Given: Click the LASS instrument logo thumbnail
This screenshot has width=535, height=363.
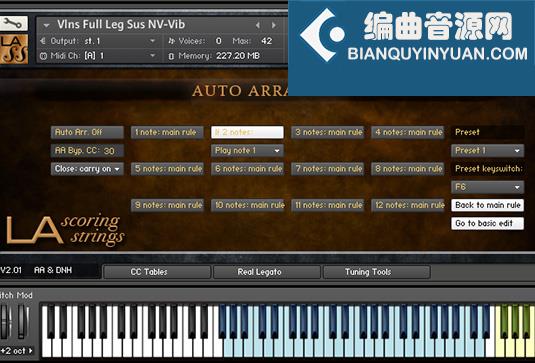Looking at the screenshot, I should click(x=14, y=49).
